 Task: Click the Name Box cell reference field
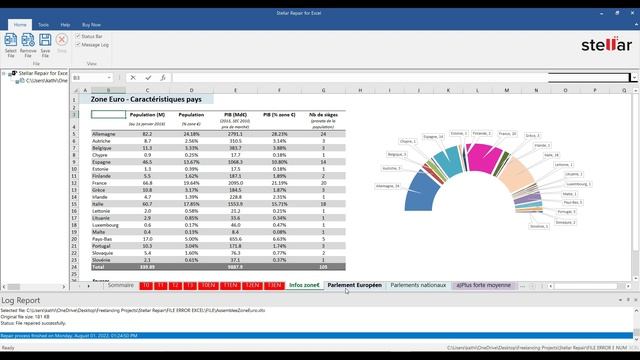(x=89, y=78)
